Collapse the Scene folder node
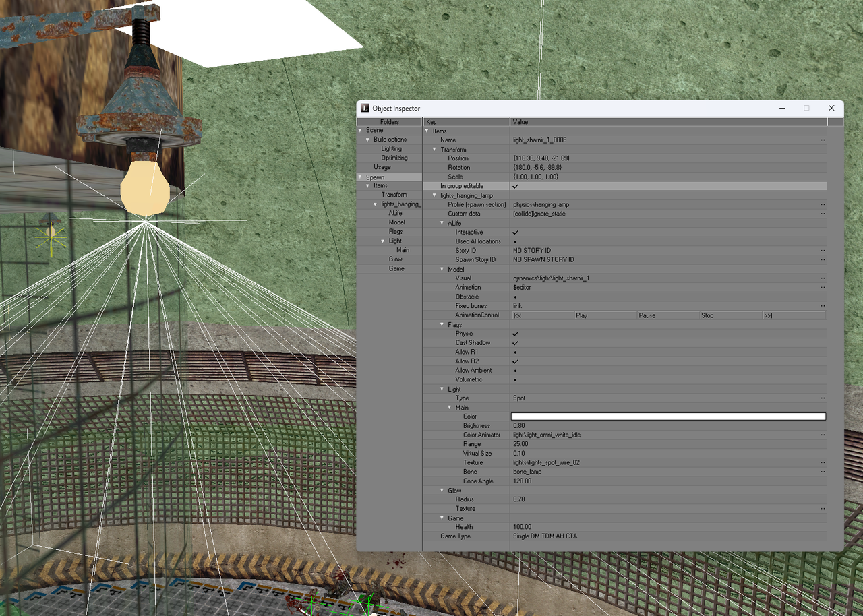Viewport: 863px width, 616px height. pos(360,131)
